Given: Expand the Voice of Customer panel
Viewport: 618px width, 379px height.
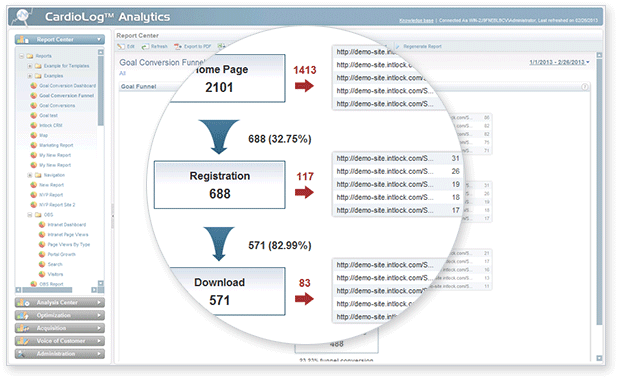Looking at the screenshot, I should tap(60, 341).
